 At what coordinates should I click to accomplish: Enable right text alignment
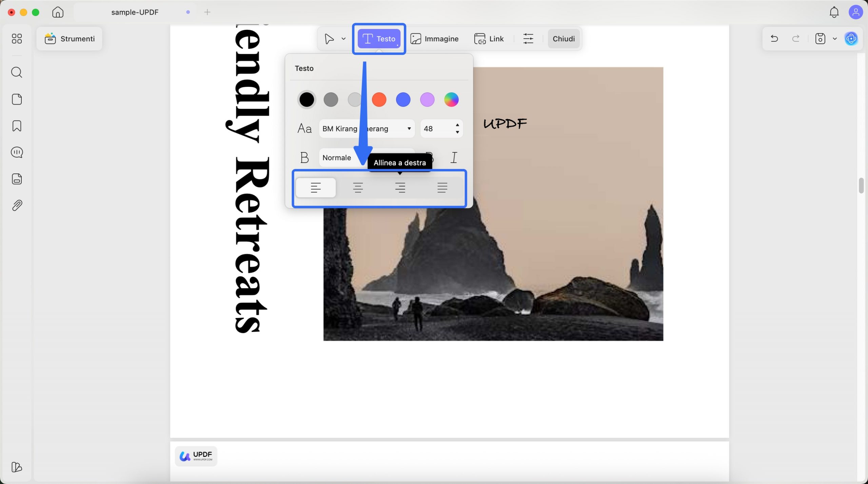pyautogui.click(x=400, y=187)
